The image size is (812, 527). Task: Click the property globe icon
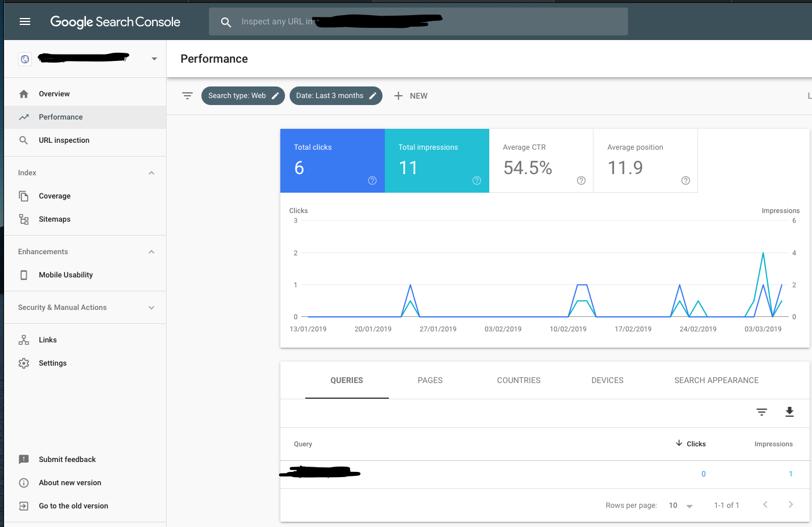pyautogui.click(x=25, y=59)
